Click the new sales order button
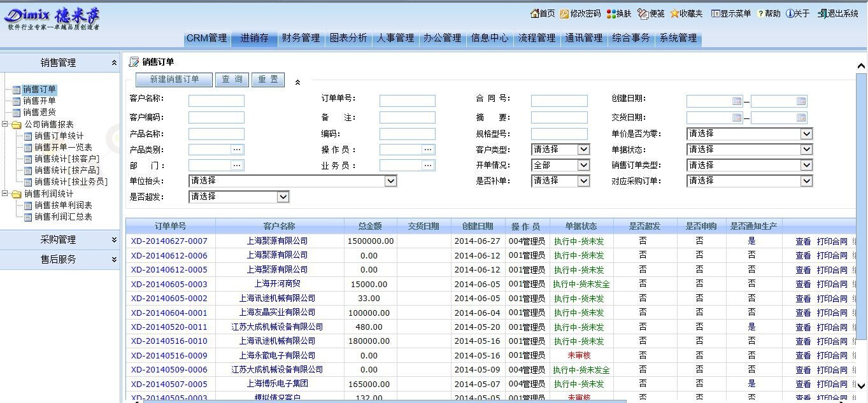 (x=174, y=80)
